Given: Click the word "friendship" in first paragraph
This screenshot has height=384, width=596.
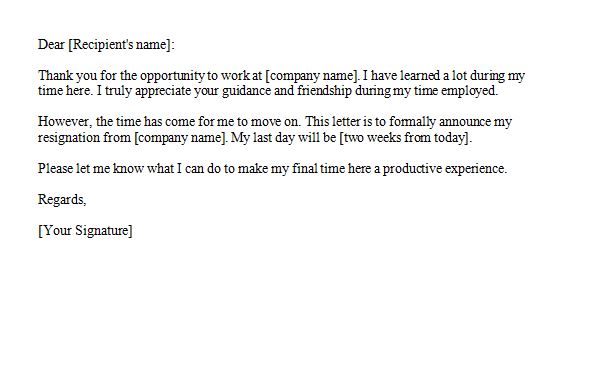Looking at the screenshot, I should click(325, 91).
